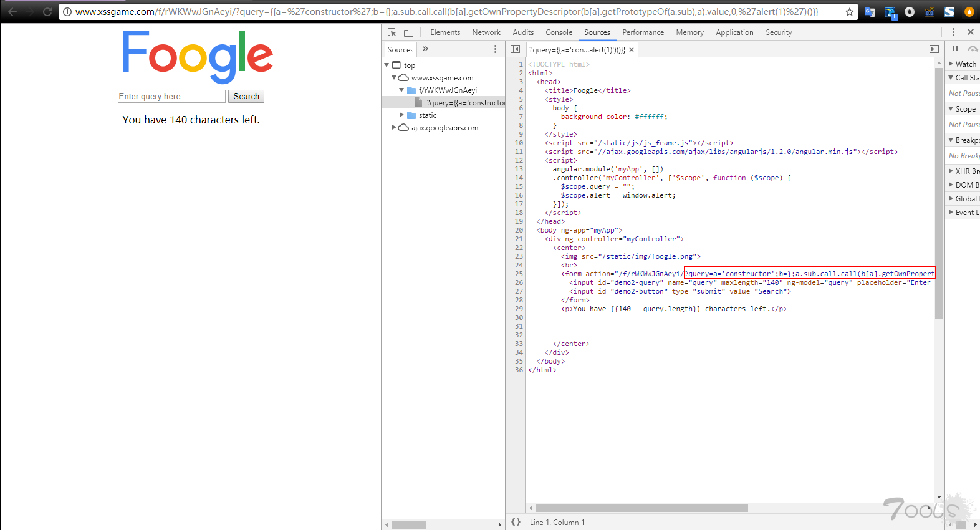Open the Console tab

tap(559, 32)
